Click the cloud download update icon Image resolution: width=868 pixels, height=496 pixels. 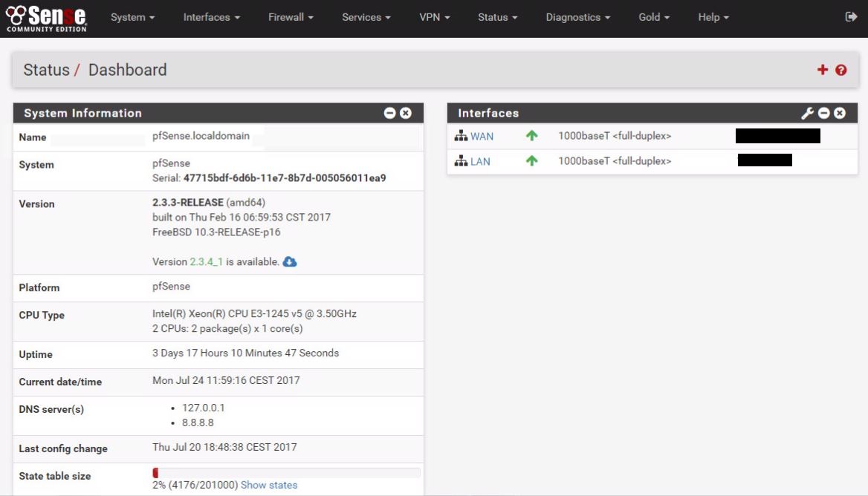tap(290, 261)
